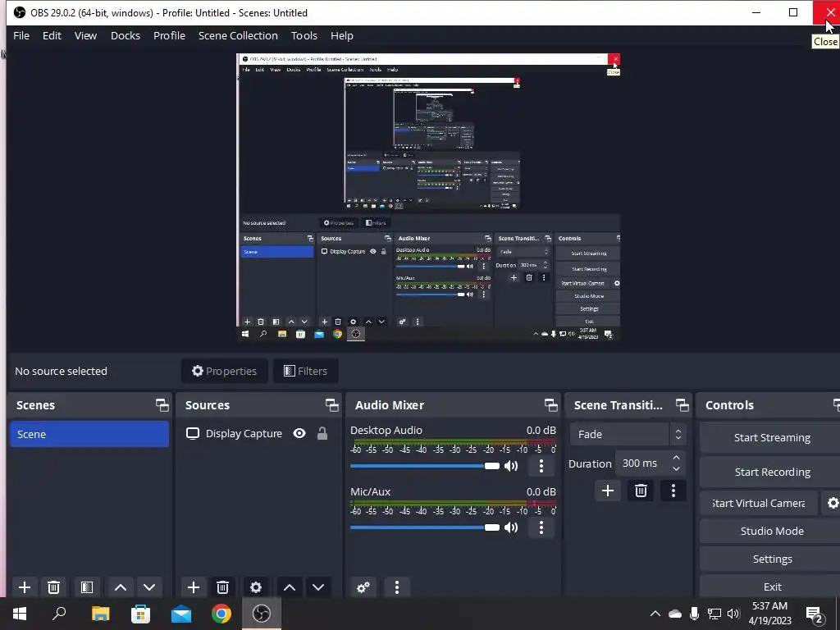Viewport: 840px width, 630px height.
Task: Increase transition duration with up arrow
Action: point(676,458)
